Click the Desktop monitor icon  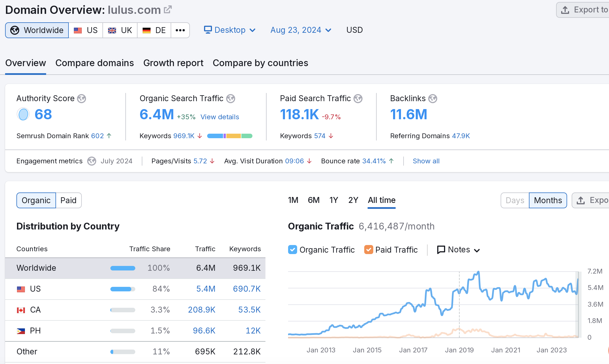(x=208, y=30)
